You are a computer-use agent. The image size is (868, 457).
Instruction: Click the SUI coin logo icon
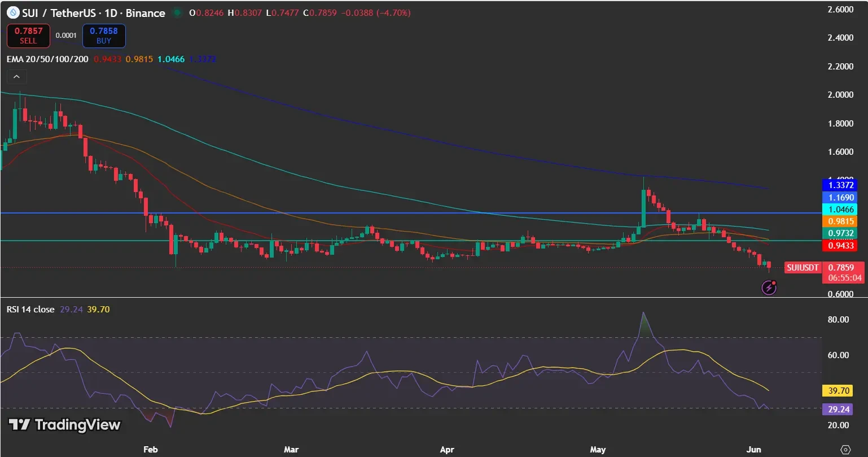(x=12, y=12)
